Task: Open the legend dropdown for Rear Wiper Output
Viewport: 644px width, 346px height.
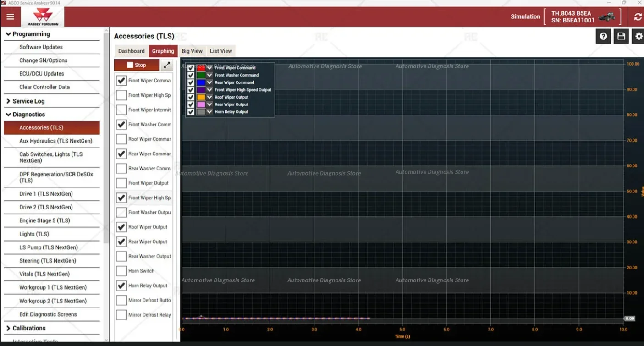Action: (x=209, y=104)
